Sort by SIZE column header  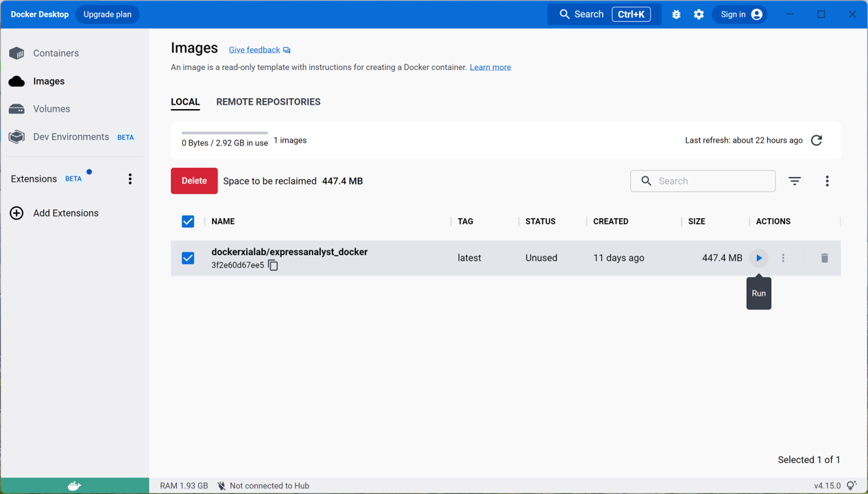coord(697,222)
